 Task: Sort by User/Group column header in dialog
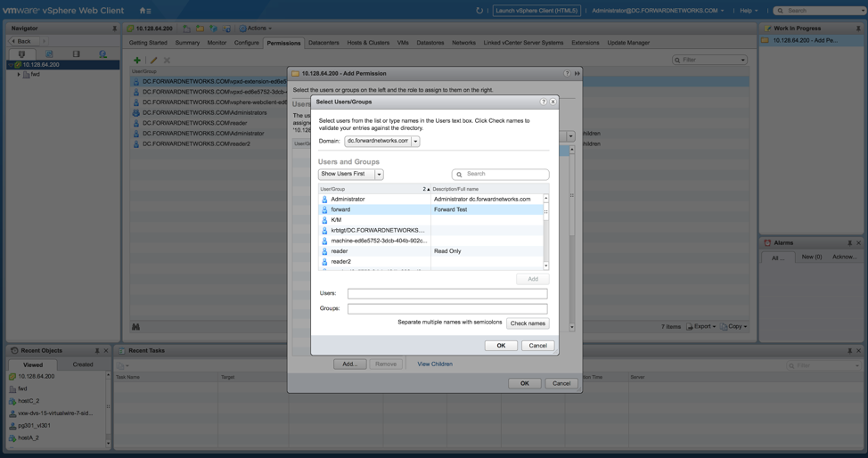[374, 189]
